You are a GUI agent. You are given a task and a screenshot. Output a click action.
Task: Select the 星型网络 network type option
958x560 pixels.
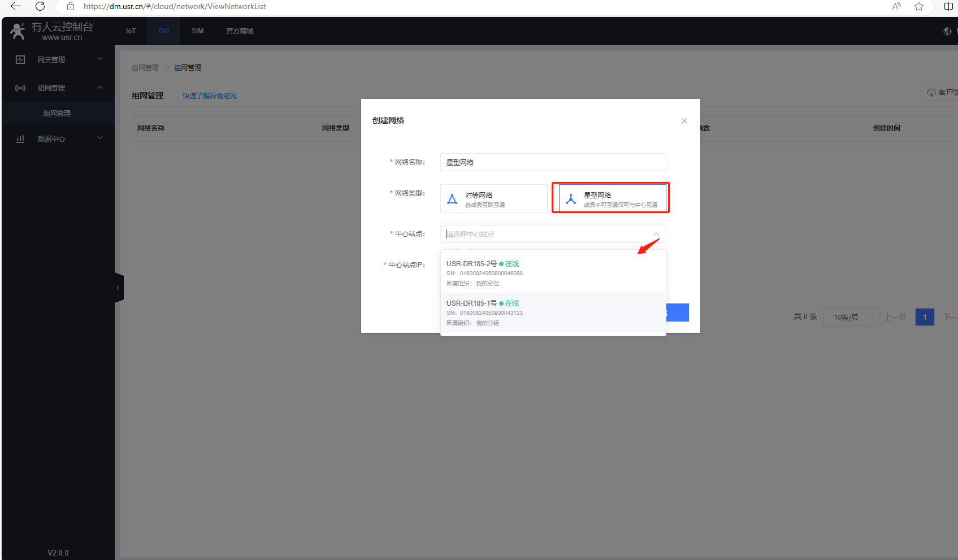point(611,199)
